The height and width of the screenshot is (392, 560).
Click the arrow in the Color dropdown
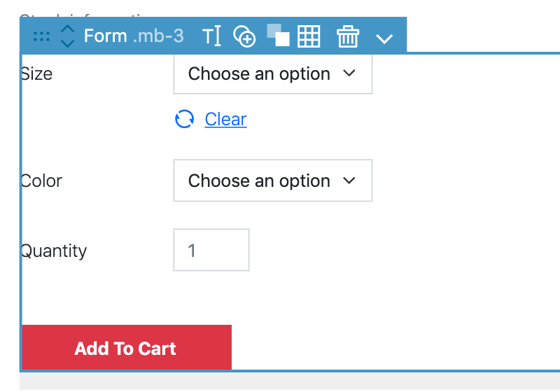(x=349, y=181)
